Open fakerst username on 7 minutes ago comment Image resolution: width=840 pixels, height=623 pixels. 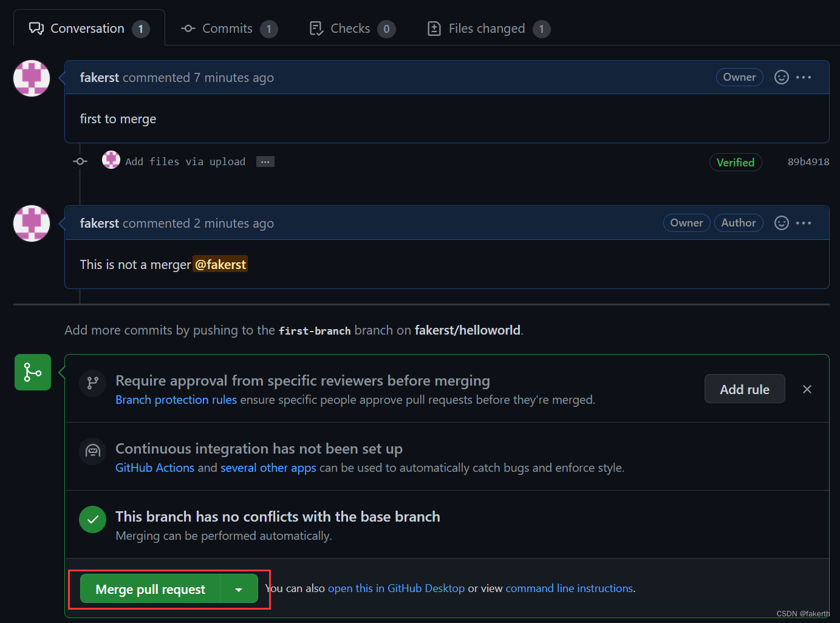click(x=100, y=78)
